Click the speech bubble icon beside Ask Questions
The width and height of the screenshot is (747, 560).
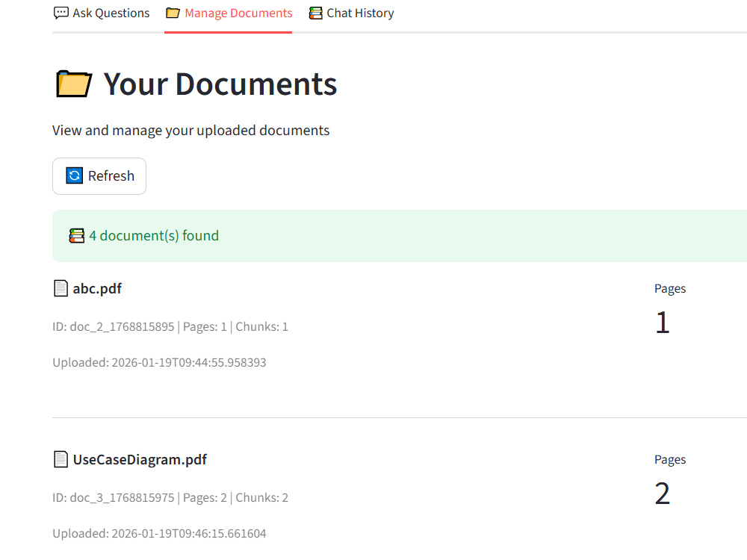61,13
